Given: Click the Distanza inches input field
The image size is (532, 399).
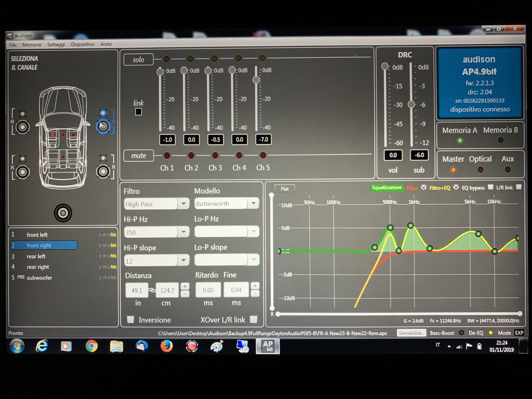Looking at the screenshot, I should tap(137, 290).
